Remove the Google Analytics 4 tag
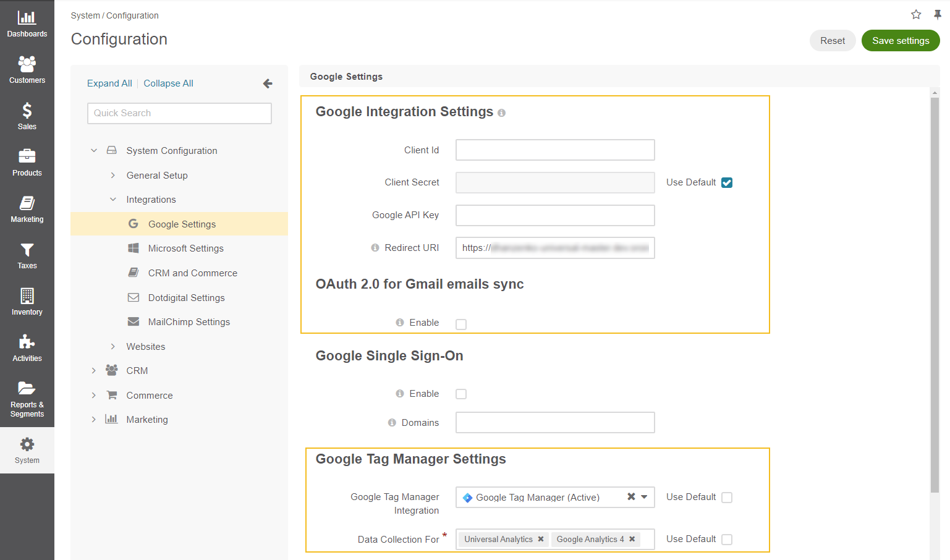This screenshot has height=560, width=950. pyautogui.click(x=632, y=539)
